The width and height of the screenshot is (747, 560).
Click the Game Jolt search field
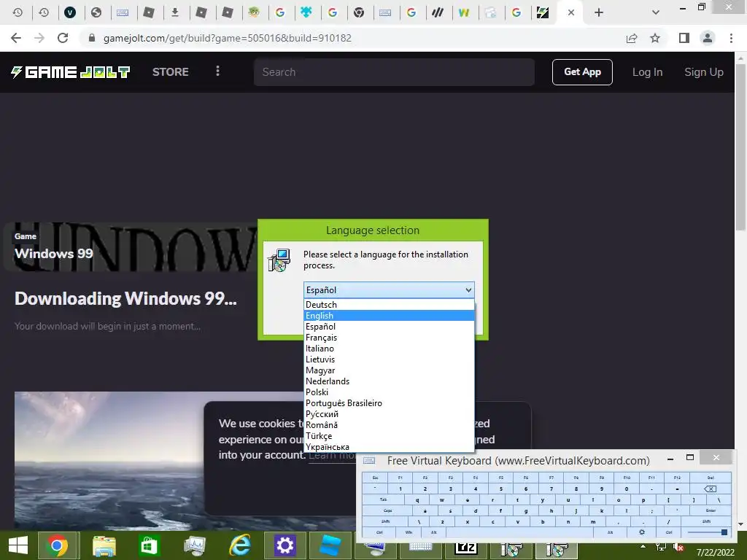click(x=394, y=72)
